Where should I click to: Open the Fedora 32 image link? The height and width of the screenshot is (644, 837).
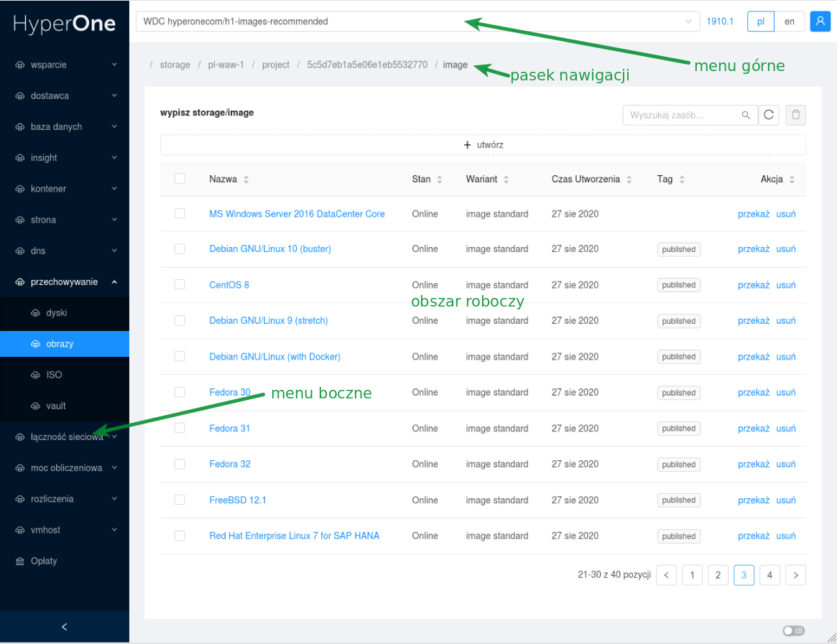[x=230, y=465]
